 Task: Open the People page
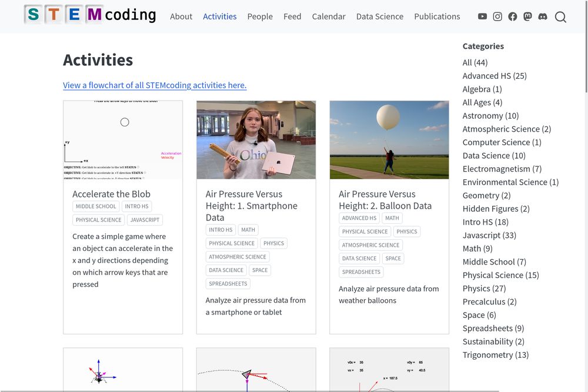pos(260,16)
